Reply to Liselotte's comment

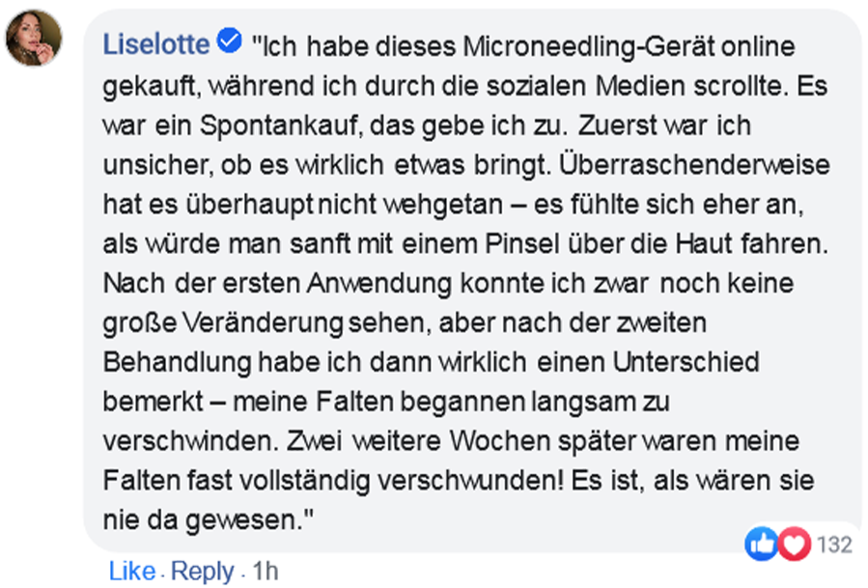pyautogui.click(x=202, y=571)
